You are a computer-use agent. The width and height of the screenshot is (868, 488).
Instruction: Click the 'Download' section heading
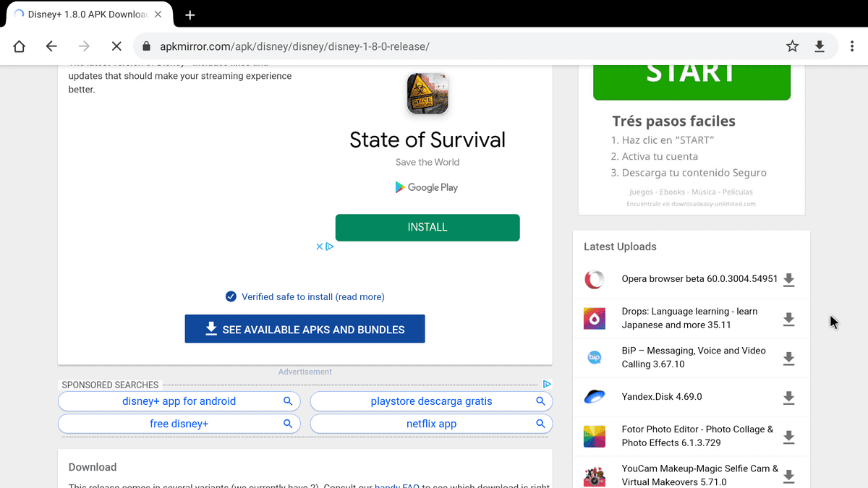tap(93, 467)
